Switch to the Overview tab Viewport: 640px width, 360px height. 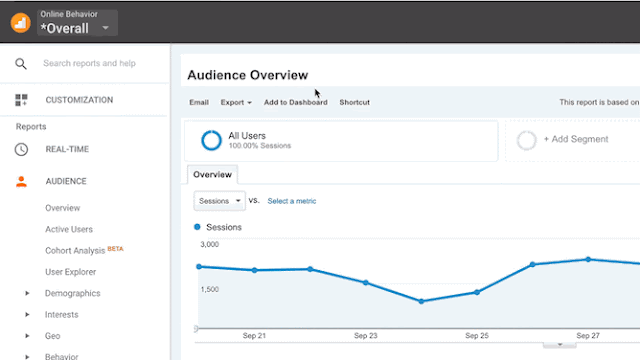212,175
